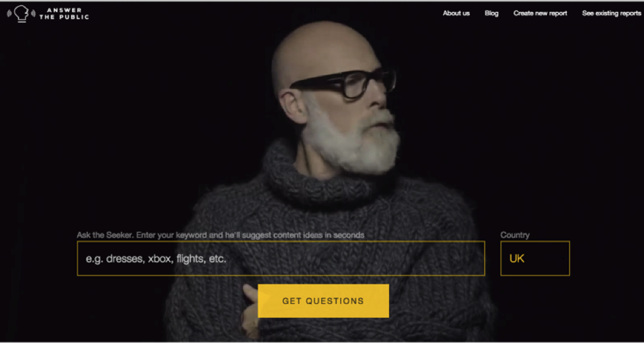Click the Seeker's ear
The image size is (644, 343).
click(293, 106)
